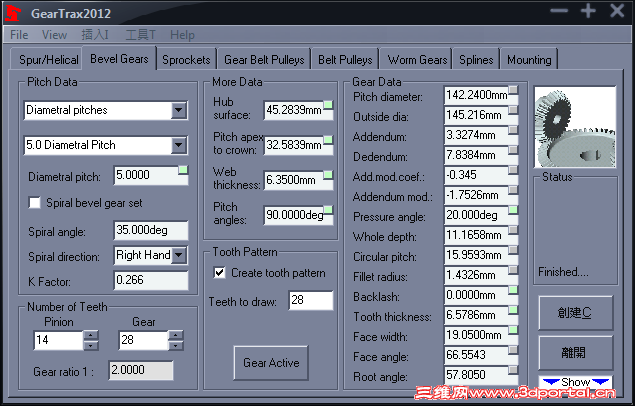Toggle the indicator next to Diametral pitch 5.0000

coord(183,170)
